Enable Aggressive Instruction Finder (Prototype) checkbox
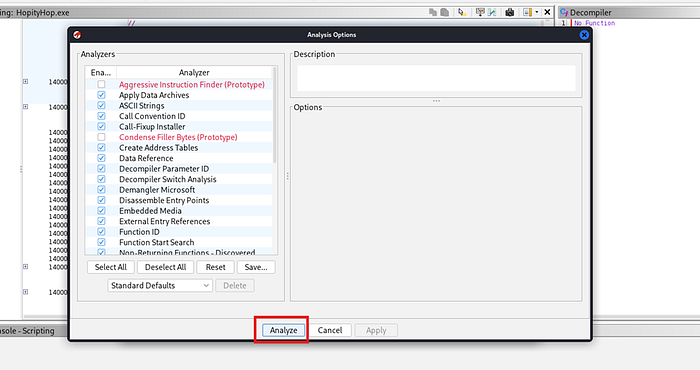700x370 pixels. point(101,84)
